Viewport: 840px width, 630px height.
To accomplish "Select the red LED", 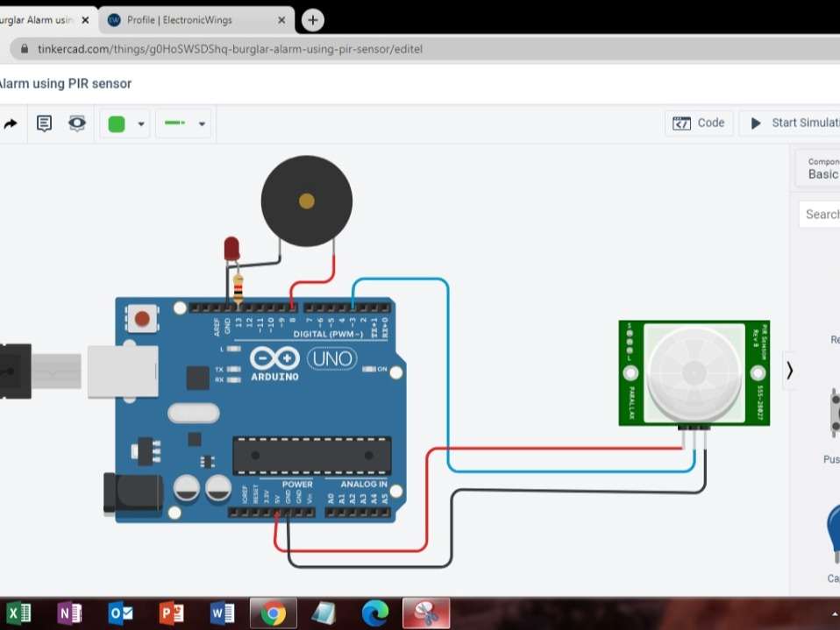I will point(231,249).
